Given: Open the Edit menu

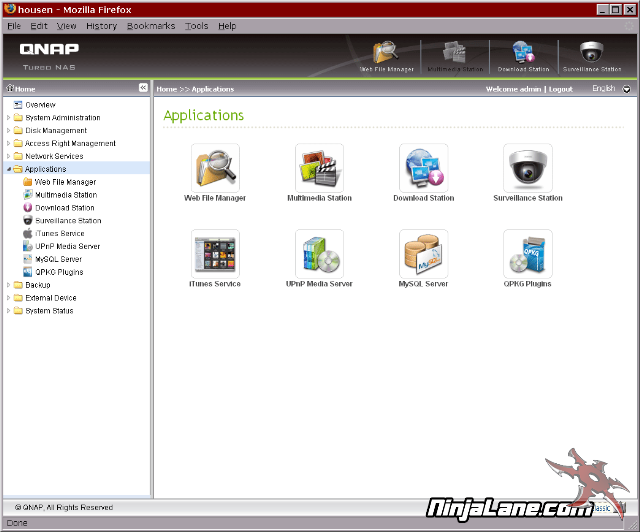Looking at the screenshot, I should click(x=39, y=26).
